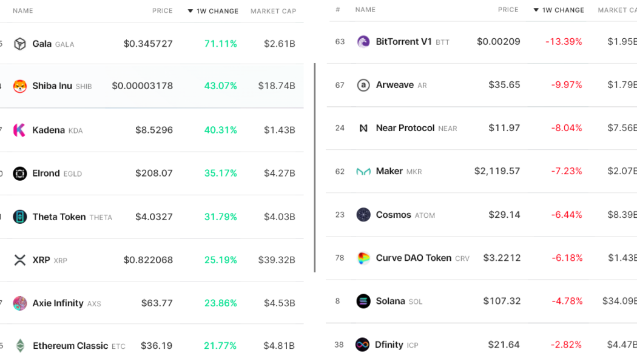
Task: Click the Shiba Inu coin icon
Action: point(19,87)
